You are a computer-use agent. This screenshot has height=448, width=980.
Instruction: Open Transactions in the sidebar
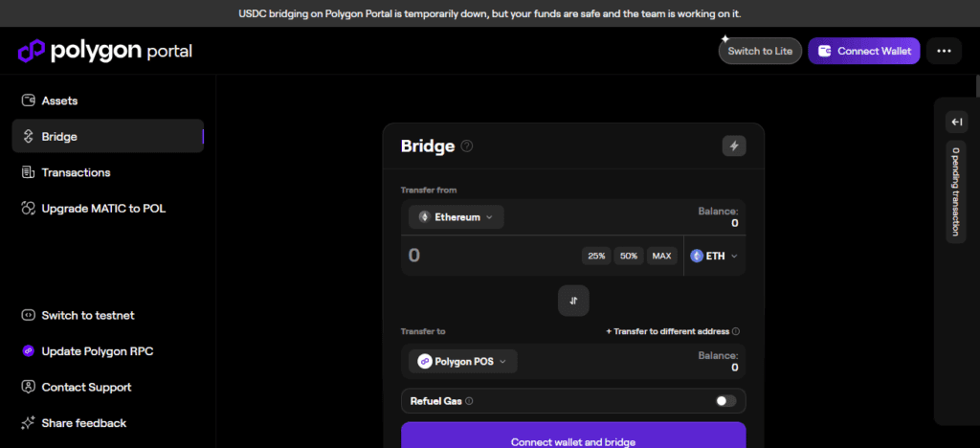coord(107,172)
